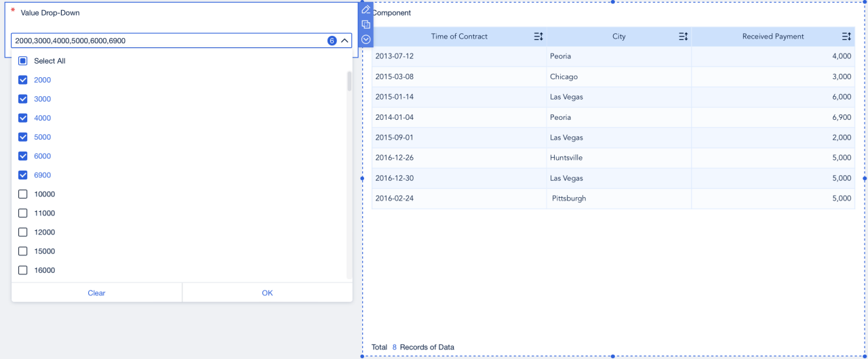Click the 6,900 payment cell

pos(773,117)
